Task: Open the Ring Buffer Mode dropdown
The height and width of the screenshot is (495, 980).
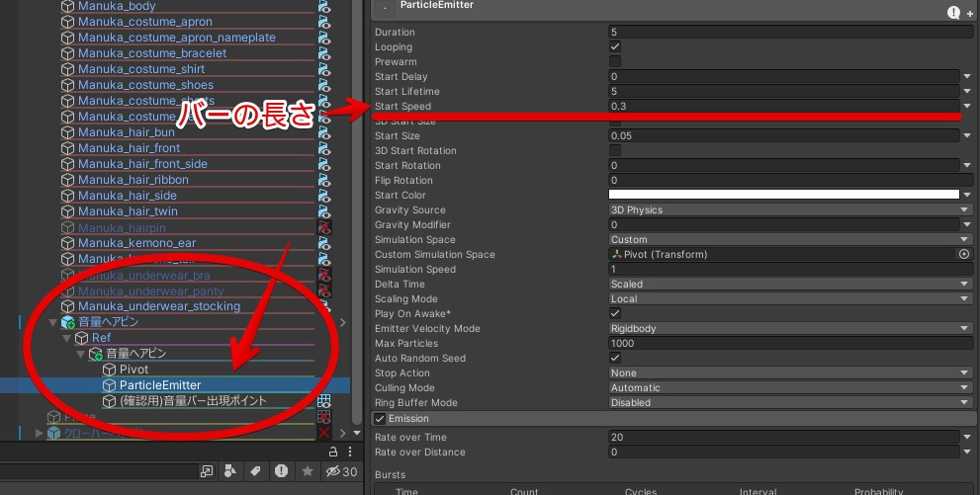Action: (x=790, y=402)
